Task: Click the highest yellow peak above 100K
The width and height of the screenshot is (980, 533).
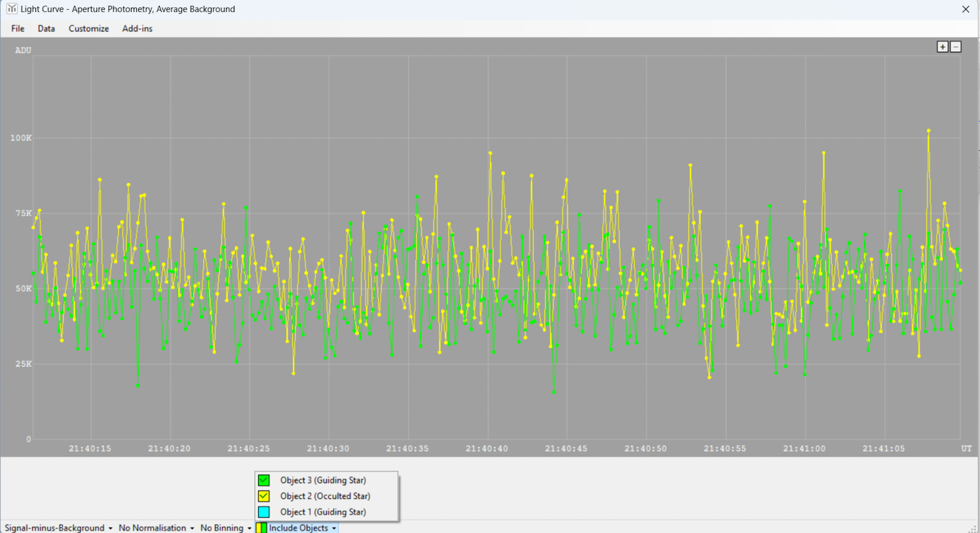Action: point(928,131)
